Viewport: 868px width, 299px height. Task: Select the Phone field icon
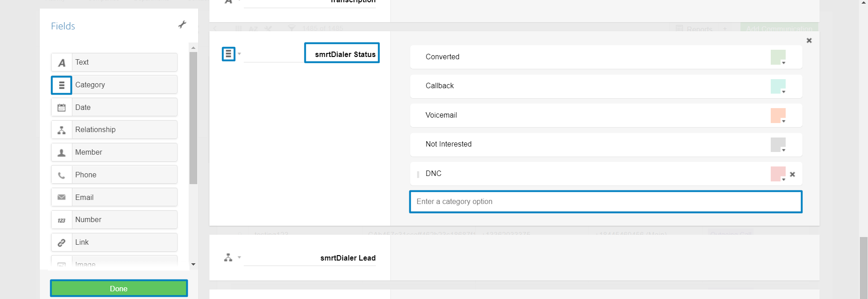[x=62, y=175]
